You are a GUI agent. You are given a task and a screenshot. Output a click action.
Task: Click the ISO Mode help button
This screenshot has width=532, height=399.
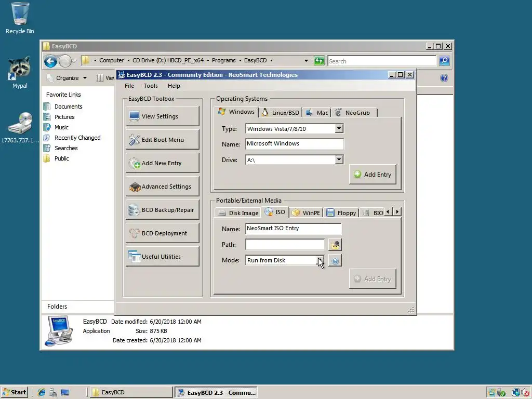coord(335,261)
